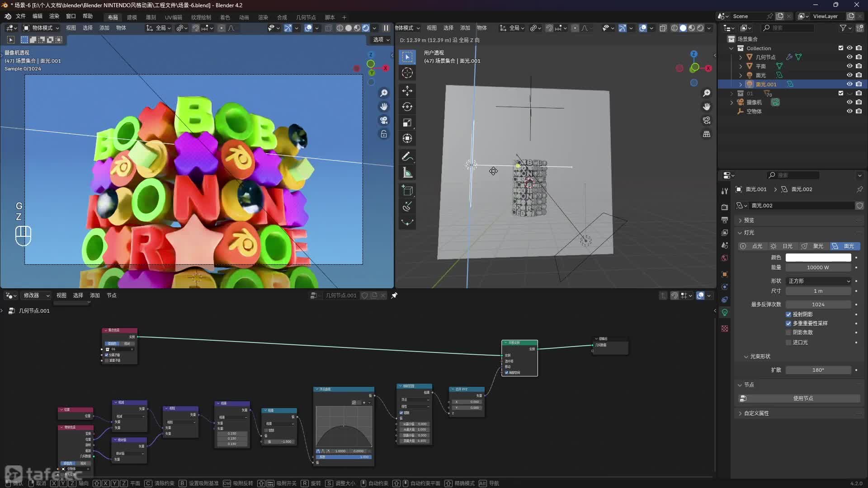Image resolution: width=868 pixels, height=488 pixels.
Task: Collapse the 光束形状 subpanel
Action: pos(759,357)
